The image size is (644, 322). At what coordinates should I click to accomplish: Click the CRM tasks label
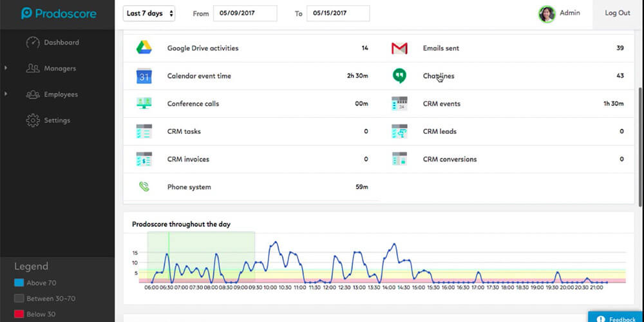pyautogui.click(x=184, y=131)
